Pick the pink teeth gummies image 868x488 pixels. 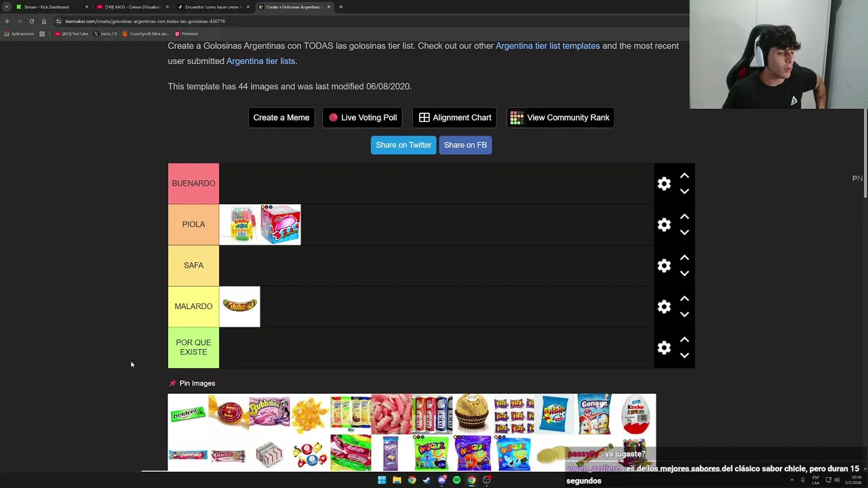point(391,414)
